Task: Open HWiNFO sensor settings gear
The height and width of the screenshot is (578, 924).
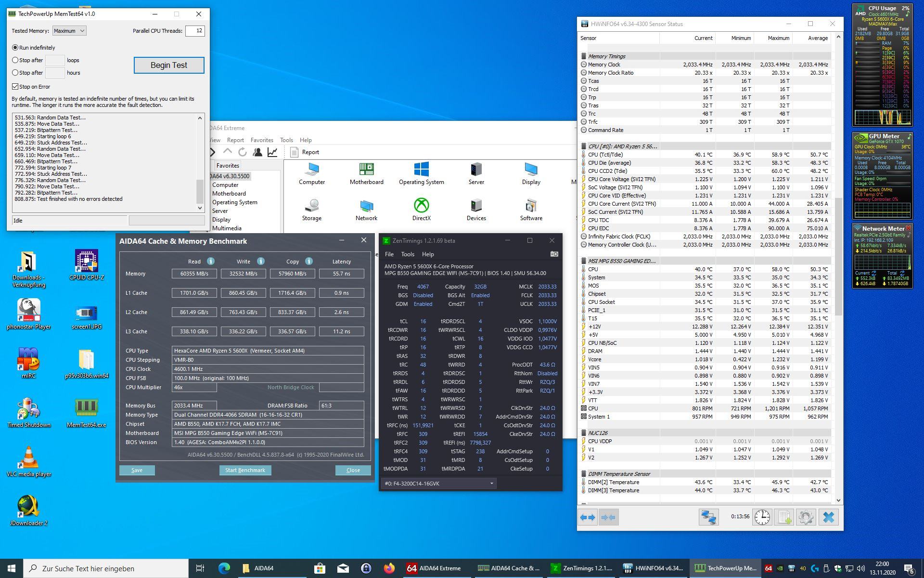Action: (806, 517)
